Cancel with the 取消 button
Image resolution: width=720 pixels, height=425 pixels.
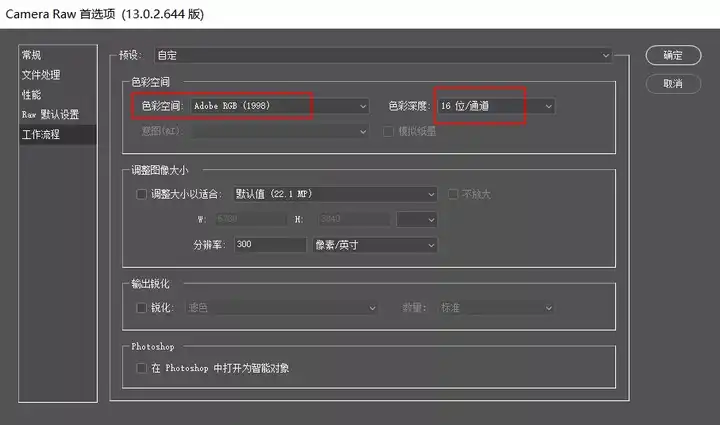[x=673, y=84]
